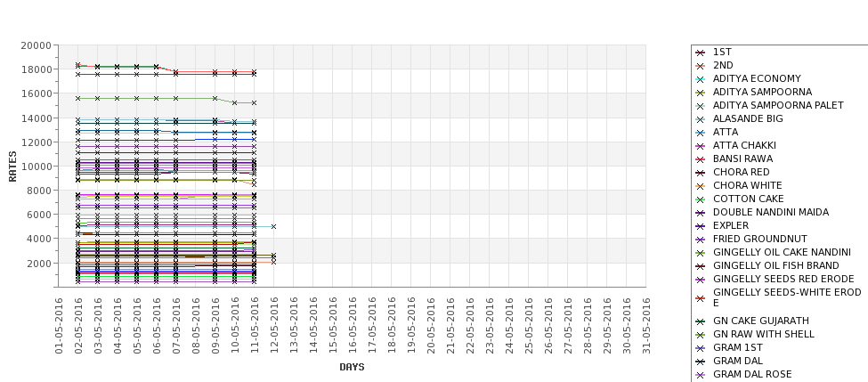Click the ATTA legend label

pos(726,132)
